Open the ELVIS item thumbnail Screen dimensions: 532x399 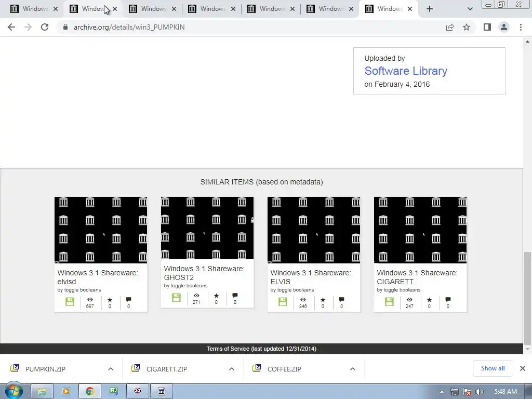coord(314,230)
